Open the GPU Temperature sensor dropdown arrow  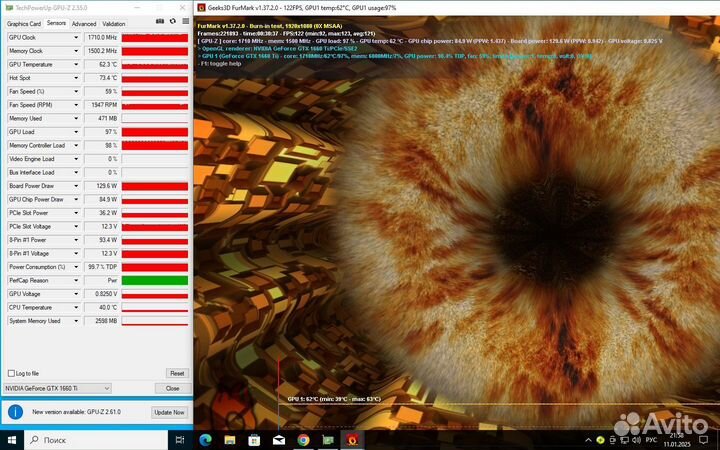tap(76, 64)
